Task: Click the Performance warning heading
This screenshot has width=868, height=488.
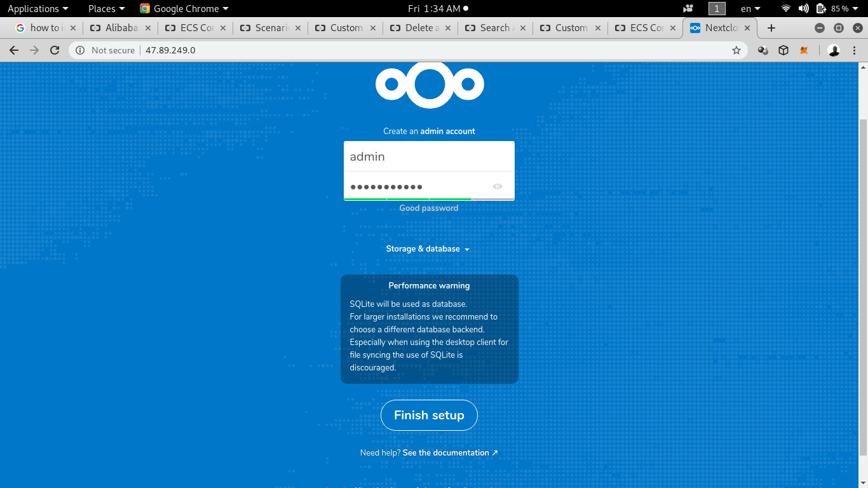Action: (430, 286)
